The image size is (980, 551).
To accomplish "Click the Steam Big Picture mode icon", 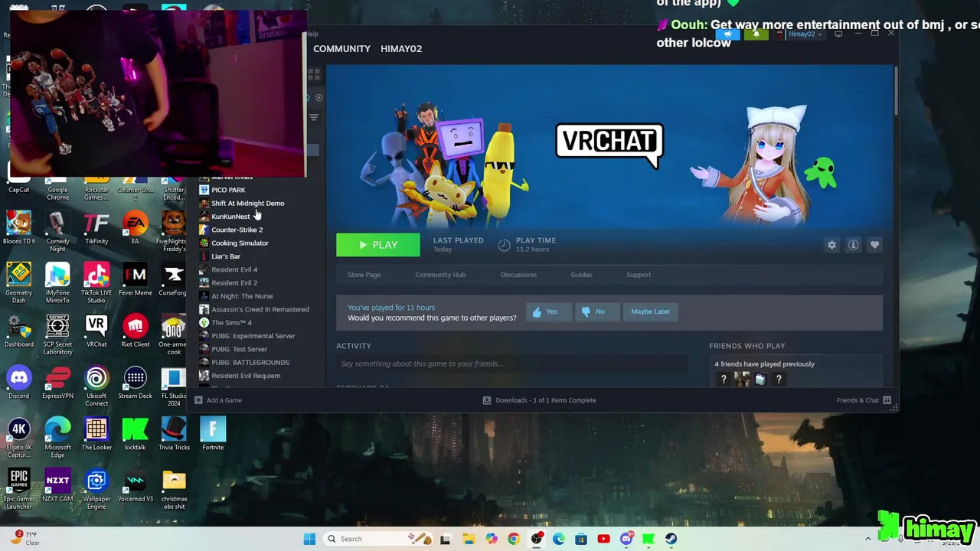I will coord(838,34).
